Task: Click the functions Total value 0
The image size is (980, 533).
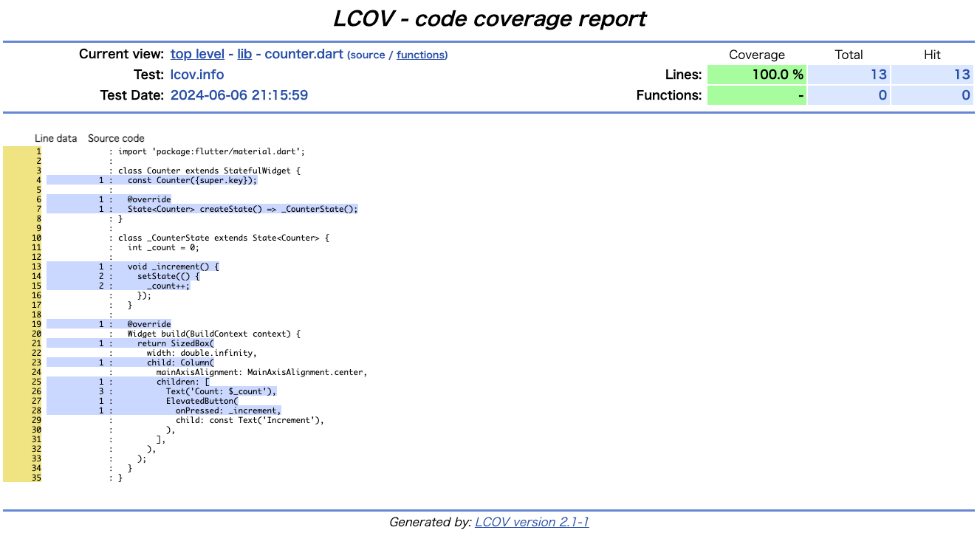Action: pyautogui.click(x=849, y=95)
